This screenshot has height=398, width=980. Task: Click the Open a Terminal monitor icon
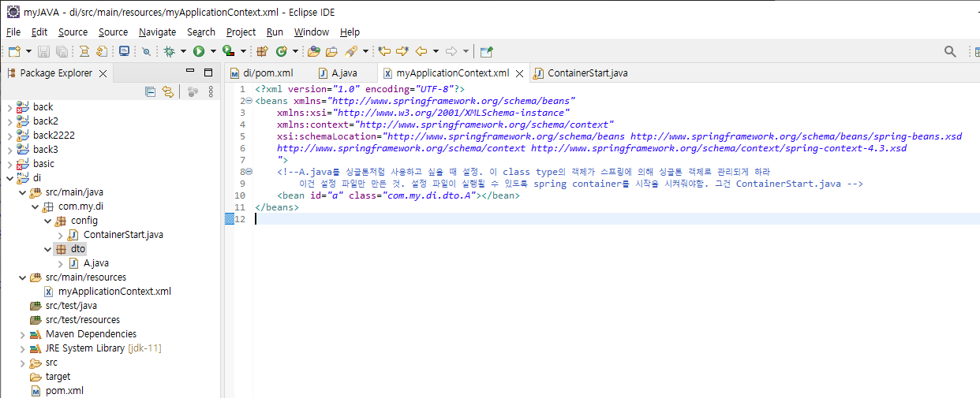(124, 51)
